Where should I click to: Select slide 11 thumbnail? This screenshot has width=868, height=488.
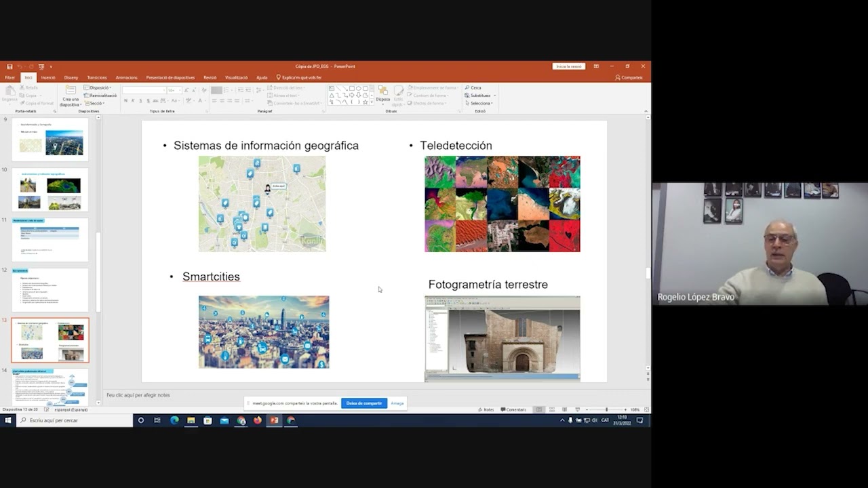pyautogui.click(x=50, y=240)
